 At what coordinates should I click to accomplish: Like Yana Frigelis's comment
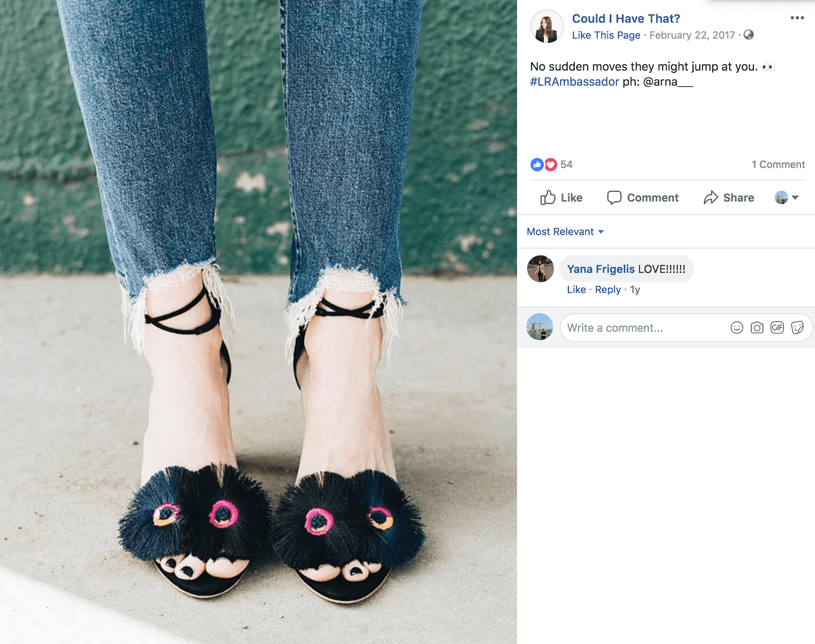click(576, 290)
